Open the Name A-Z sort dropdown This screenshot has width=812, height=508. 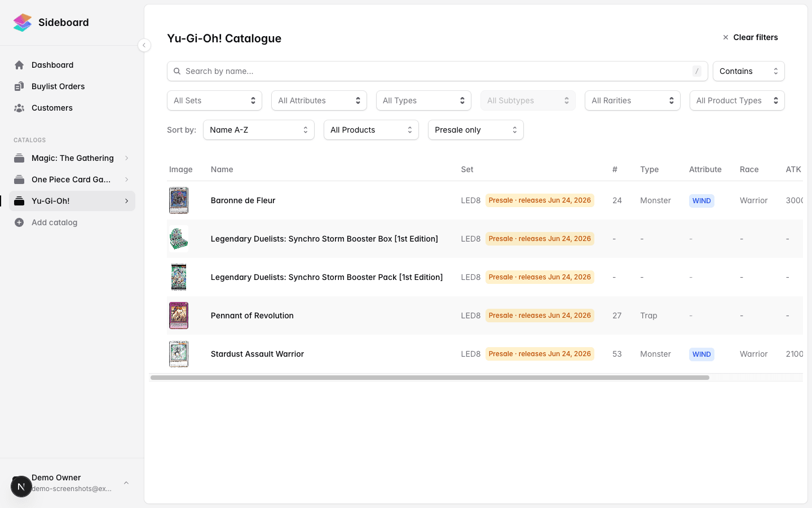click(x=259, y=130)
